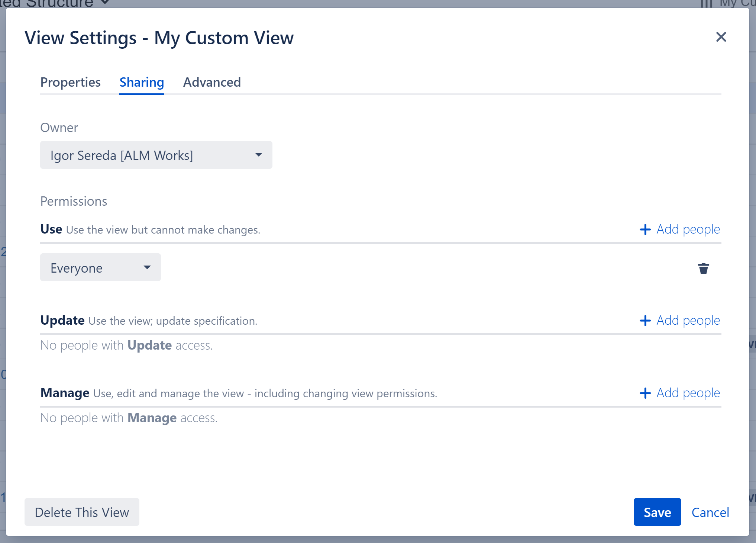This screenshot has width=756, height=543.
Task: Select the Permissions section heading
Action: point(74,201)
